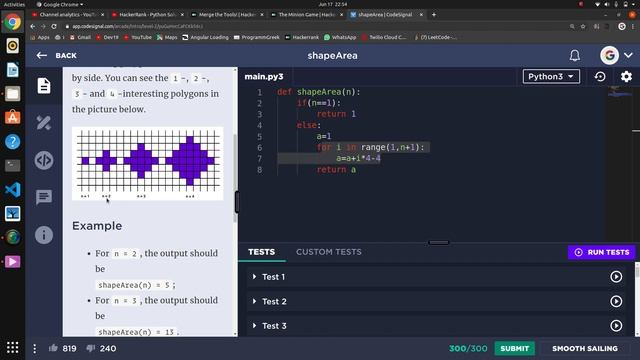640x360 pixels.
Task: Click the SUBMIT button
Action: coord(514,349)
